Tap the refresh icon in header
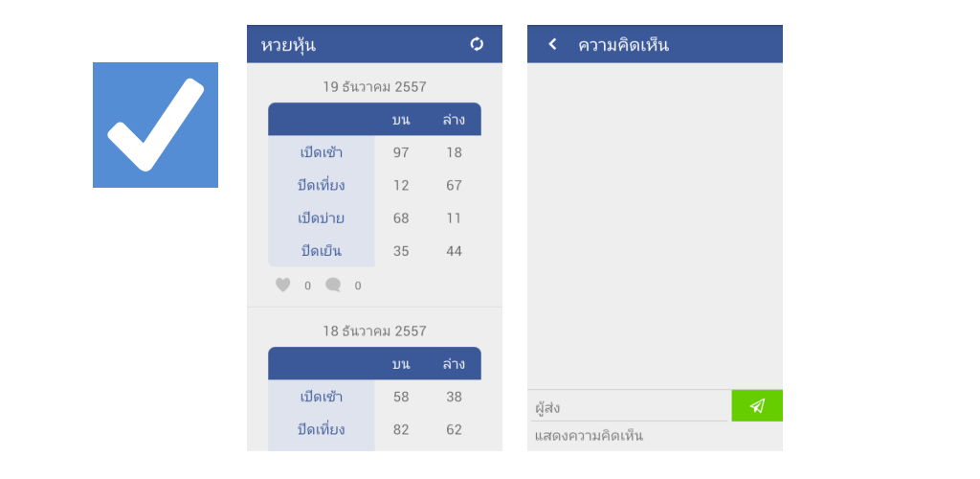980x479 pixels. tap(477, 44)
